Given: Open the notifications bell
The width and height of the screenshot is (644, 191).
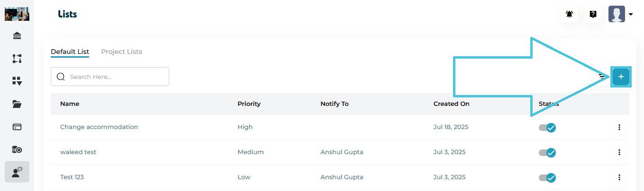Looking at the screenshot, I should point(570,14).
